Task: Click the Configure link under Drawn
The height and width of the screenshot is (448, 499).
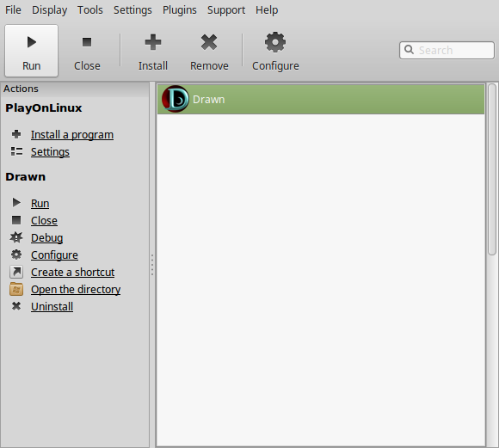Action: point(54,255)
